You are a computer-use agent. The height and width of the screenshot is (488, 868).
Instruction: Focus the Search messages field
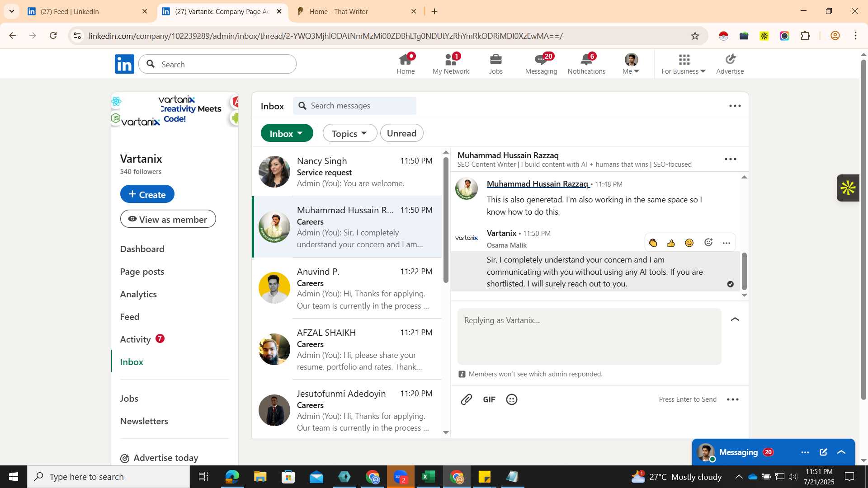[x=355, y=106]
